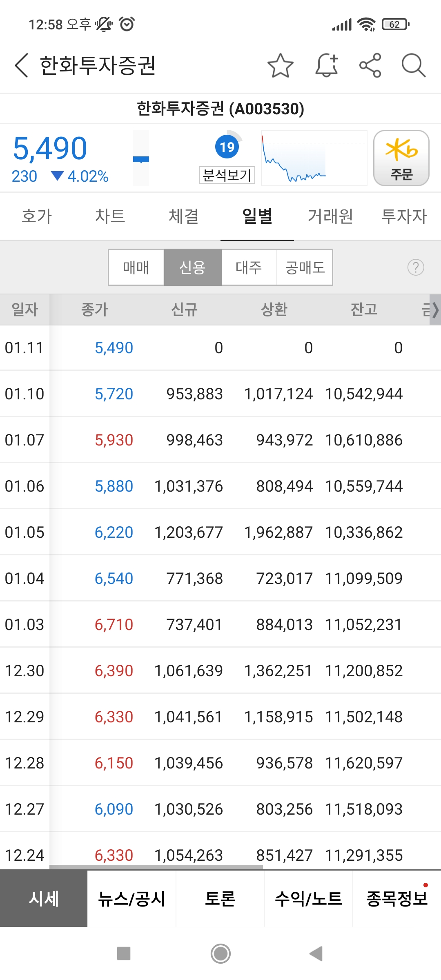The width and height of the screenshot is (441, 980).
Task: Switch to the 호가 tab
Action: point(37,216)
